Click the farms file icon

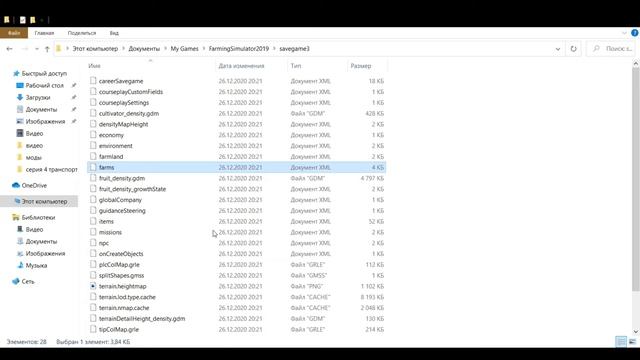(93, 167)
